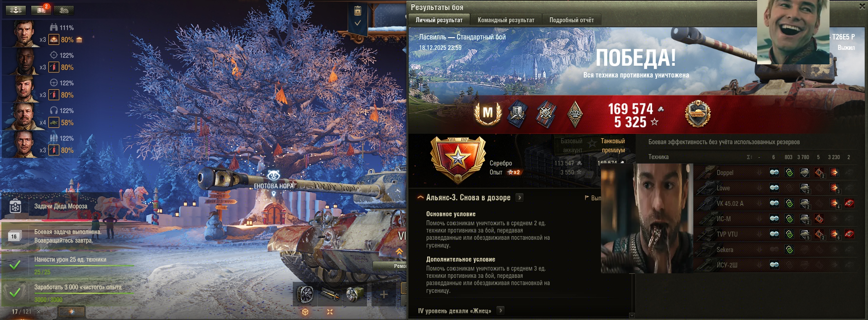Switch to the Командный результат tab
This screenshot has width=868, height=320.
coord(506,20)
